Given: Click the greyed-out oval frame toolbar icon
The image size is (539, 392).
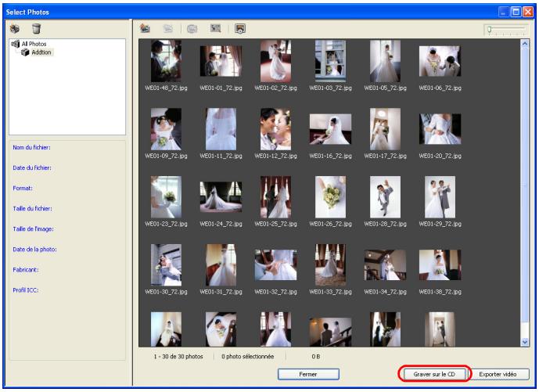Looking at the screenshot, I should pyautogui.click(x=192, y=29).
